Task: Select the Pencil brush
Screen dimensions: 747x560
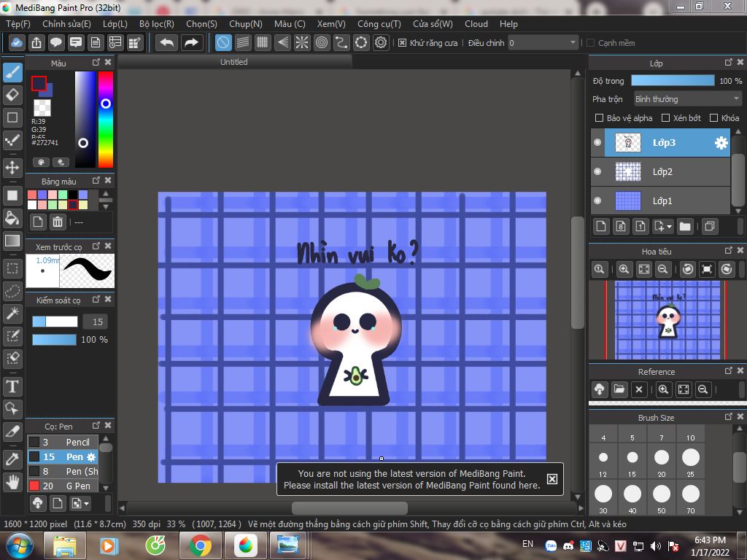Action: (63, 442)
